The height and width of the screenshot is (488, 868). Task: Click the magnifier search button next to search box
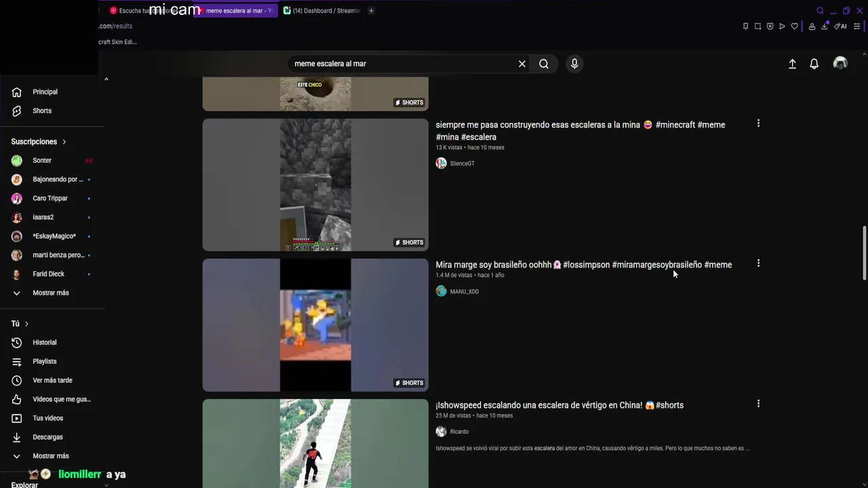tap(544, 64)
